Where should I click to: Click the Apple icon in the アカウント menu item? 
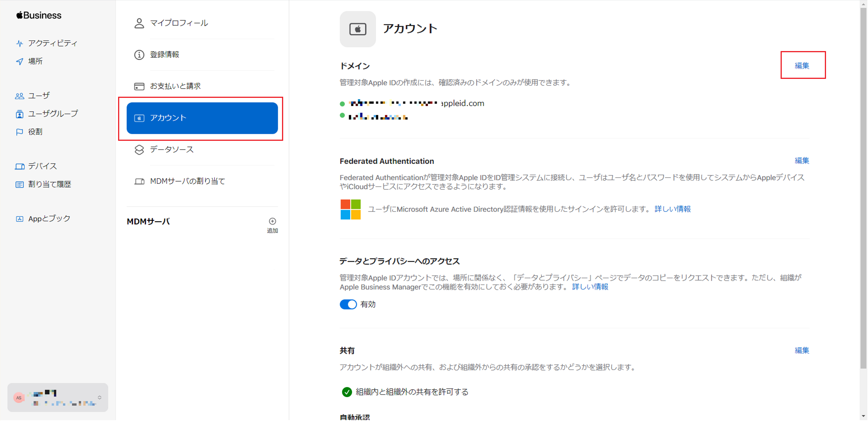(x=139, y=118)
